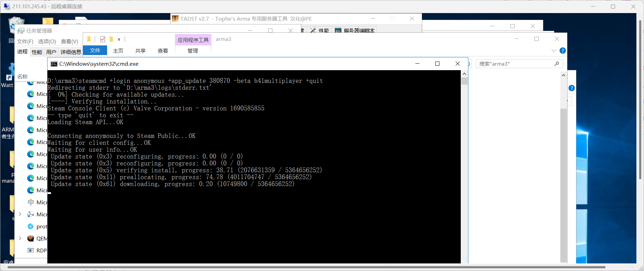This screenshot has height=271, width=644.
Task: Switch to 性能 tab in Task Manager
Action: pyautogui.click(x=37, y=52)
